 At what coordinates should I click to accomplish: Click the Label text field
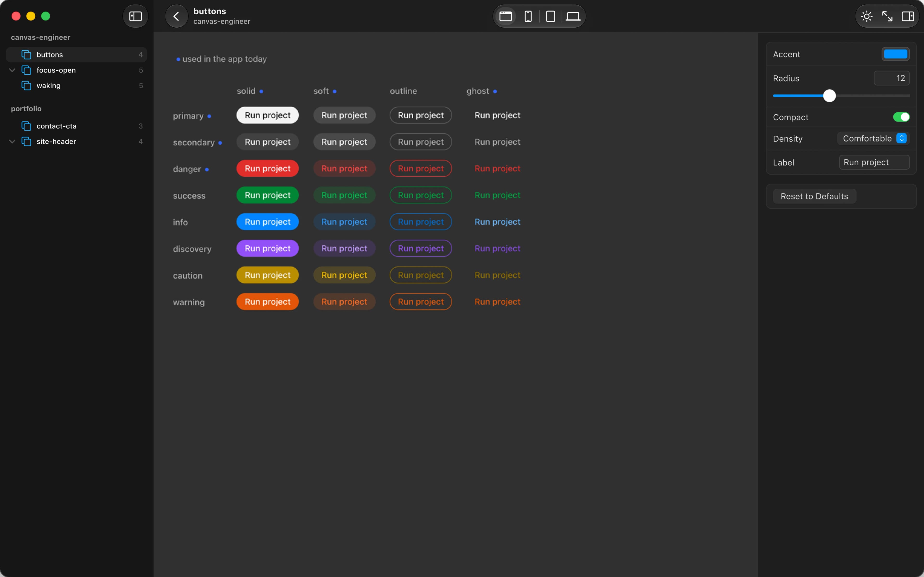click(874, 162)
